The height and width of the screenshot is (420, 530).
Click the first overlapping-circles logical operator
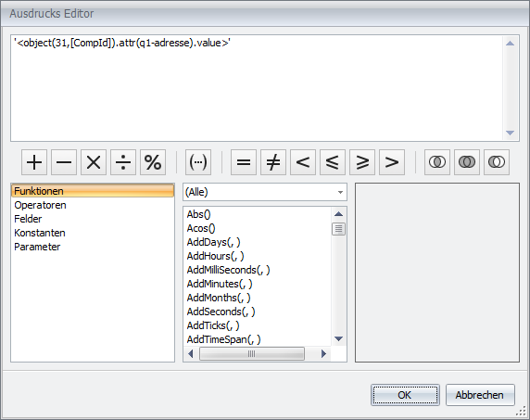point(437,162)
